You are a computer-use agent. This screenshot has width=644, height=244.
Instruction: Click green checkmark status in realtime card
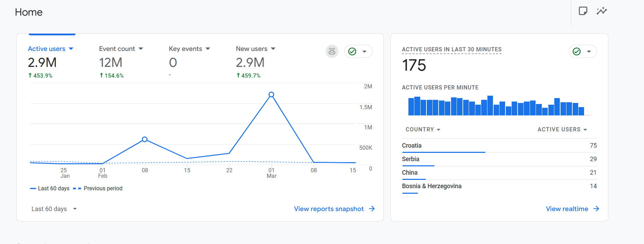[577, 51]
